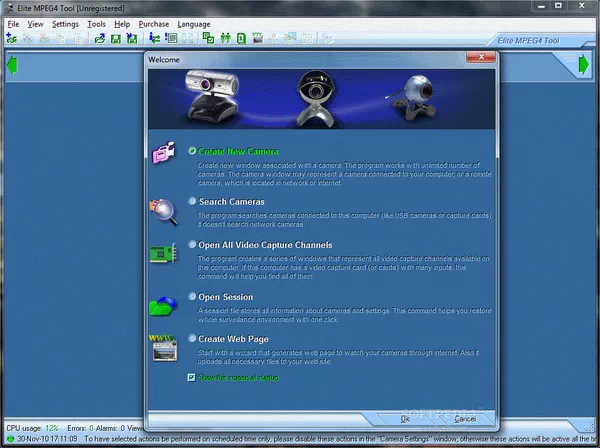Image resolution: width=600 pixels, height=448 pixels.
Task: Open the File menu
Action: click(x=13, y=24)
